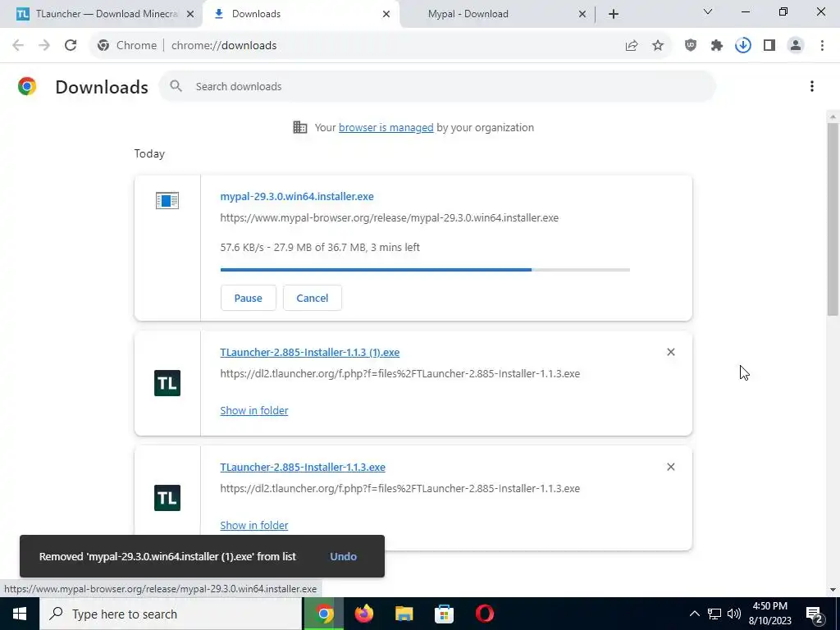Open the Chrome downloads bubble icon

coord(743,46)
